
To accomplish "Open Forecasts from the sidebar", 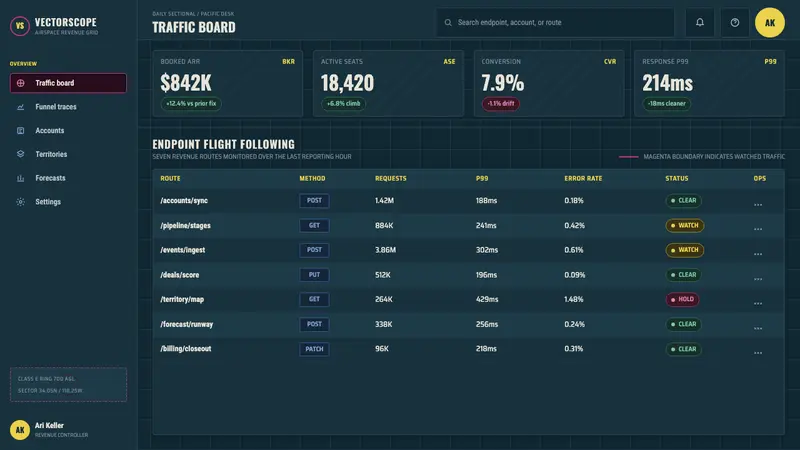I will 68,178.
